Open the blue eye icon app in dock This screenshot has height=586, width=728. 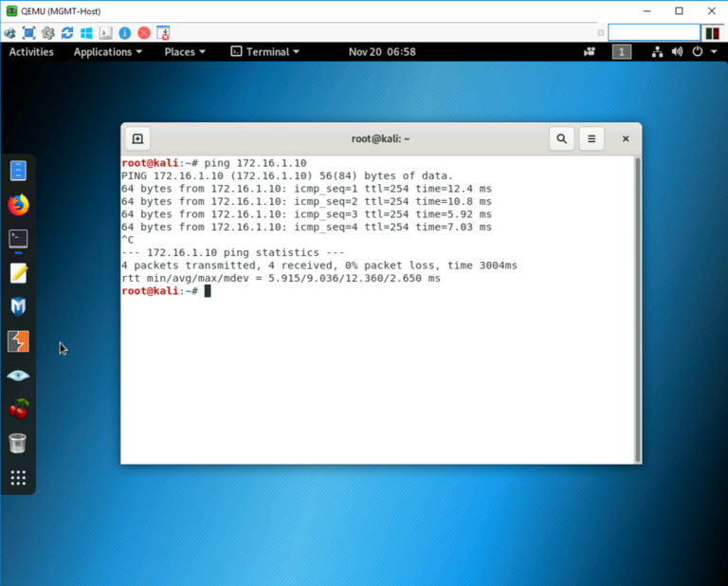[x=18, y=375]
